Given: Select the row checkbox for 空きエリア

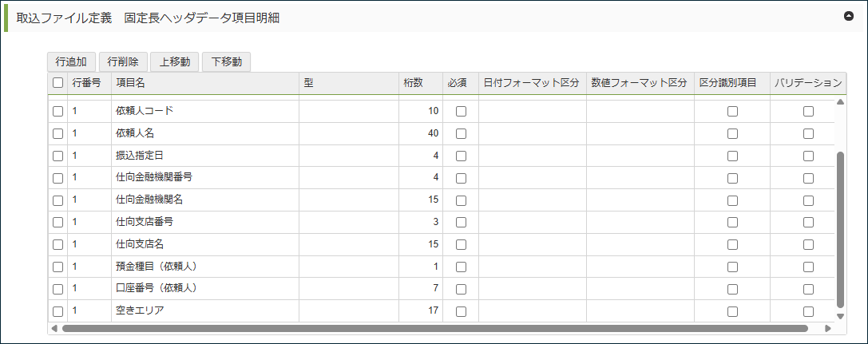Looking at the screenshot, I should pos(57,311).
